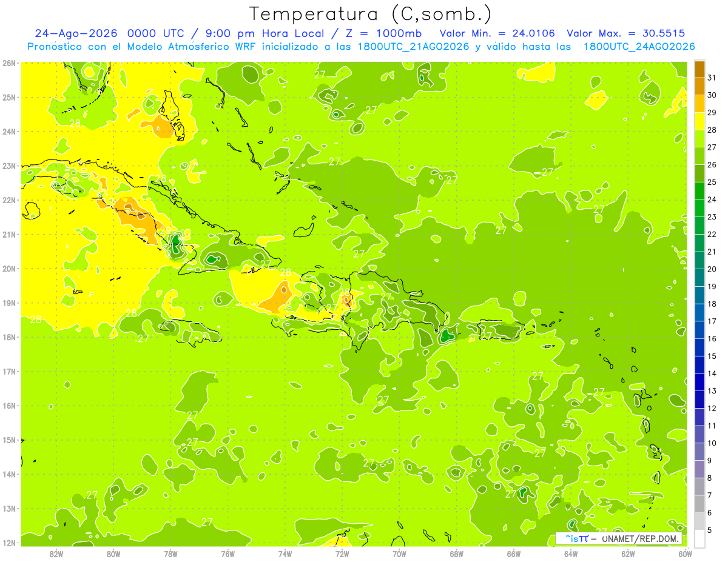This screenshot has width=728, height=562.
Task: Click the colorbar label "20"
Action: coord(712,269)
